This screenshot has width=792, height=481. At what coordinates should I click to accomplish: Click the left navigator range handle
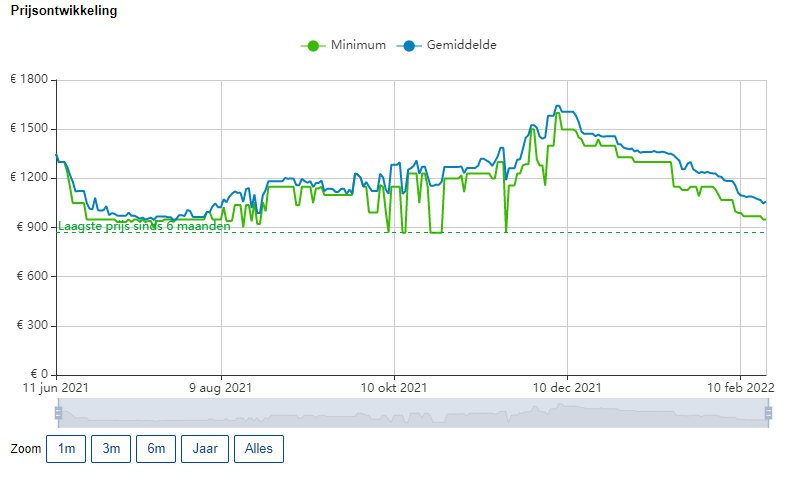coord(58,413)
